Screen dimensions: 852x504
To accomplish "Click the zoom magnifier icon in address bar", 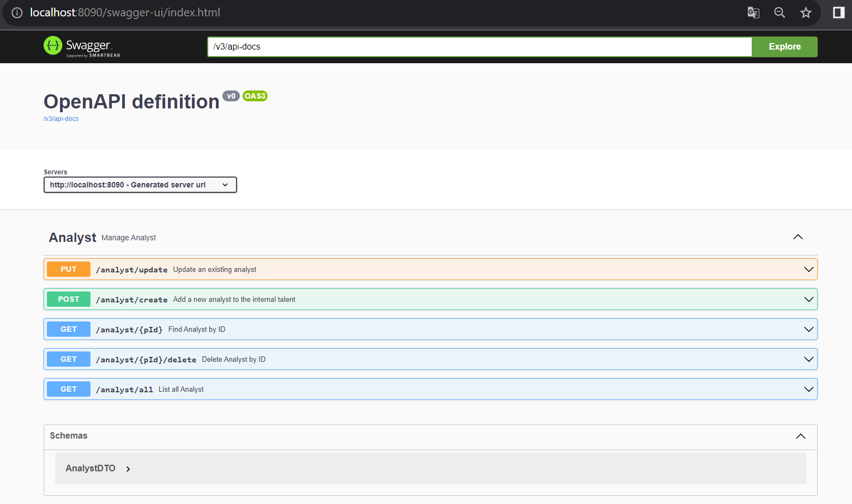I will pyautogui.click(x=780, y=13).
